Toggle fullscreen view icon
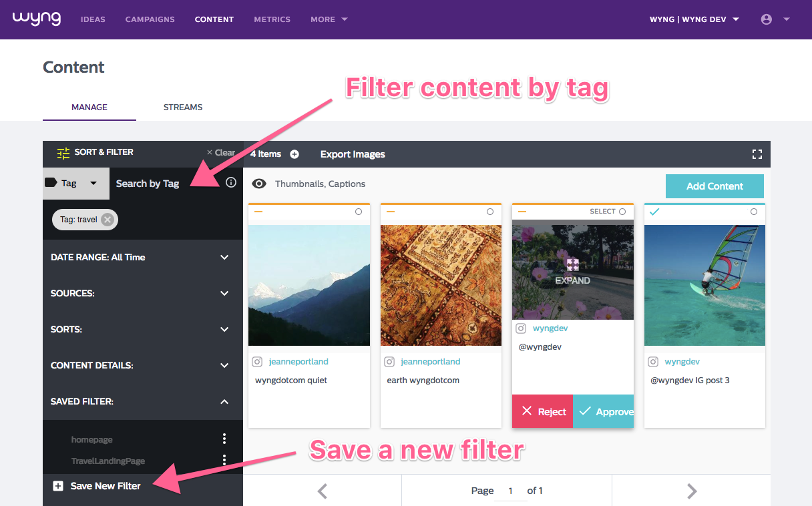This screenshot has height=506, width=812. click(757, 154)
